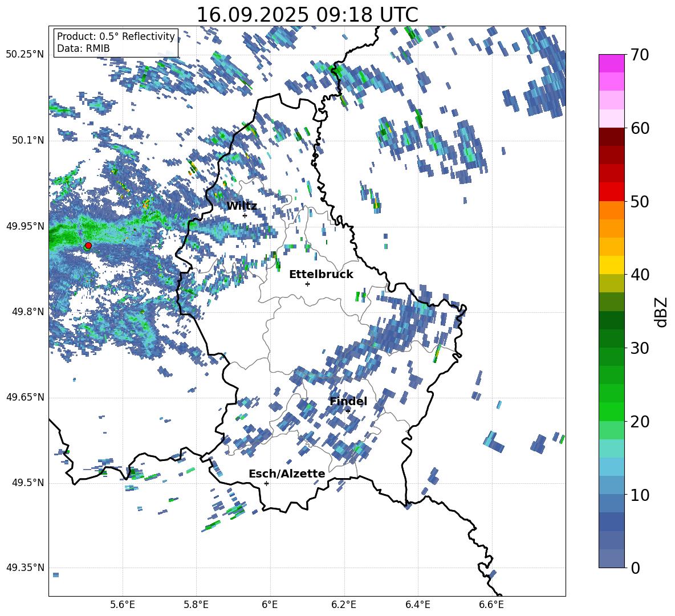Click the 50.1°N latitude label
The width and height of the screenshot is (675, 616).
[27, 141]
